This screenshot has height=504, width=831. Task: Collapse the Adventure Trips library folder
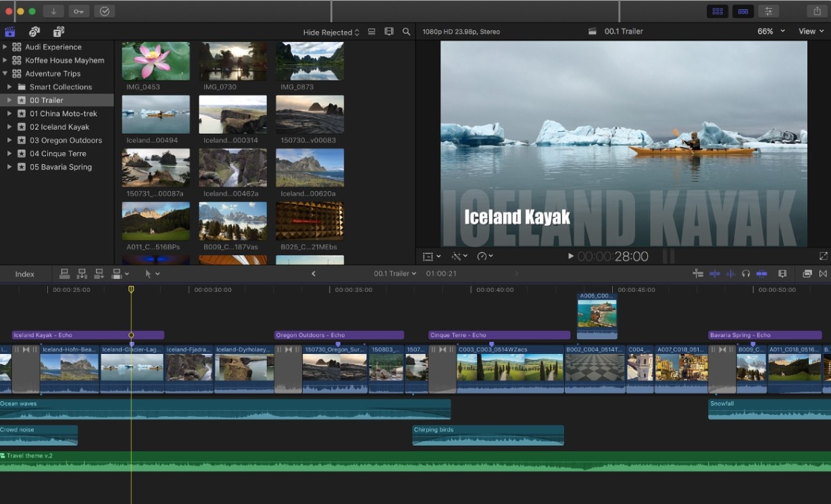point(5,73)
